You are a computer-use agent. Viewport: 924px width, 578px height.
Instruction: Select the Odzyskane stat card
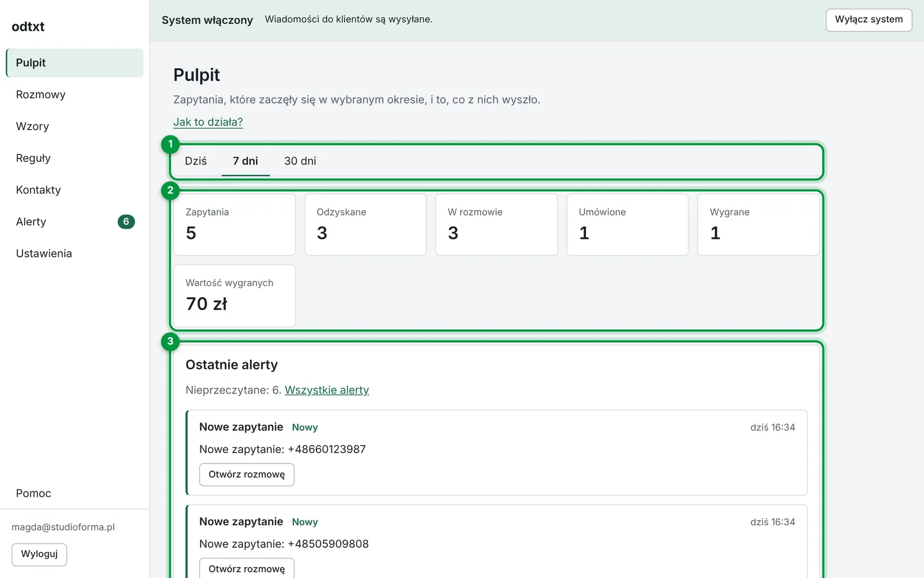[x=366, y=225]
